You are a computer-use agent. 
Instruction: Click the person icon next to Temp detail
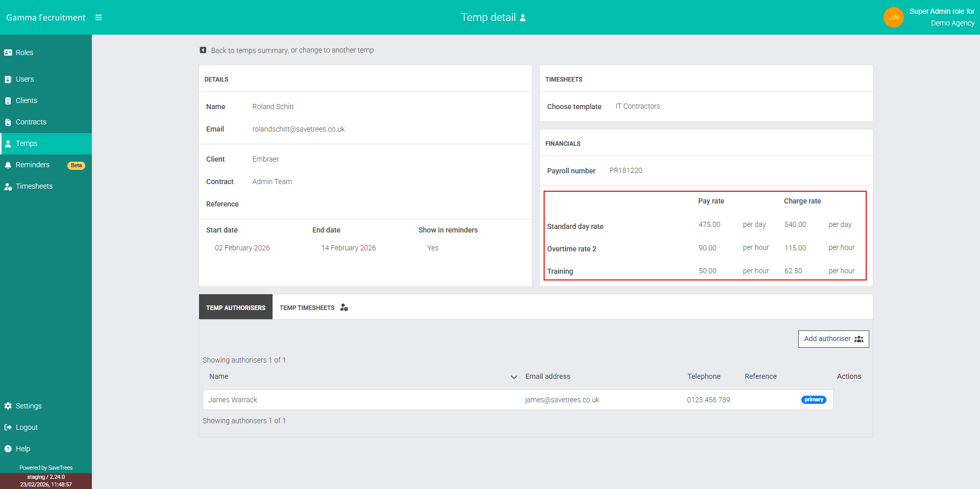pyautogui.click(x=522, y=17)
